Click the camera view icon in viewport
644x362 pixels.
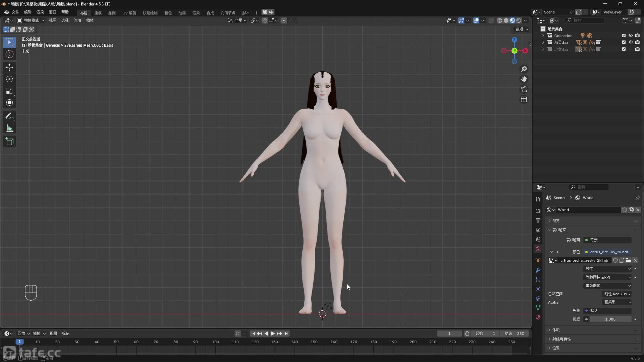click(x=524, y=89)
